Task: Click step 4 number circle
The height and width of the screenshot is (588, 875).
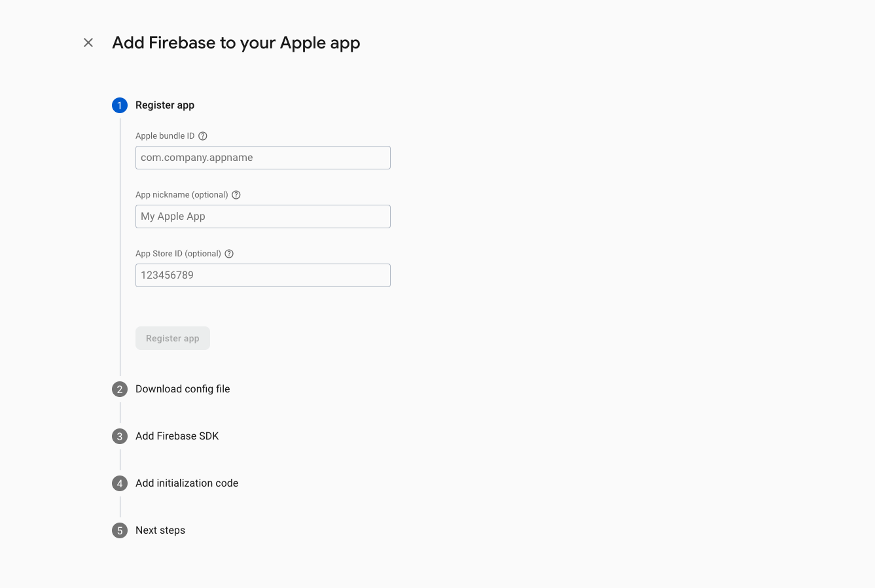Action: click(x=120, y=483)
